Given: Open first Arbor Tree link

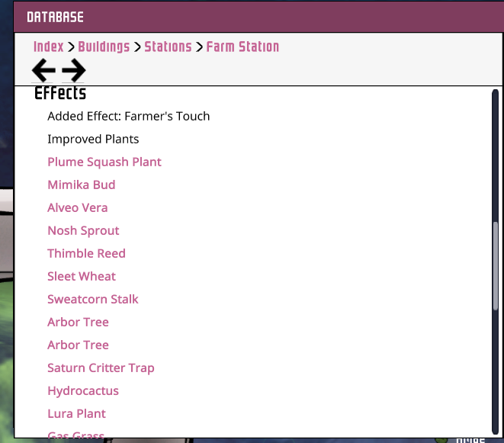Looking at the screenshot, I should coord(78,322).
